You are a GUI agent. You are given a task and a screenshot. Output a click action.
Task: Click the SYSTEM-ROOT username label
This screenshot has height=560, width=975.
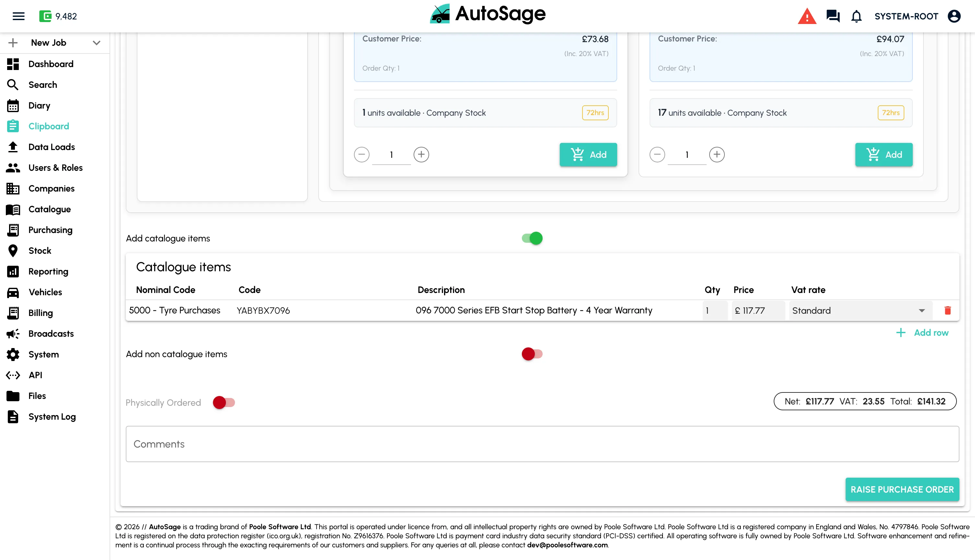906,16
